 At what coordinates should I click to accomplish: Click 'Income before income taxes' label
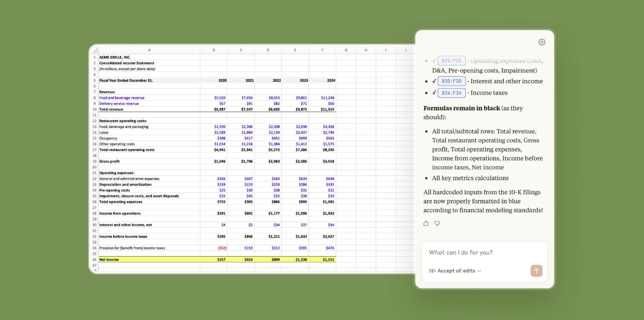(x=123, y=236)
